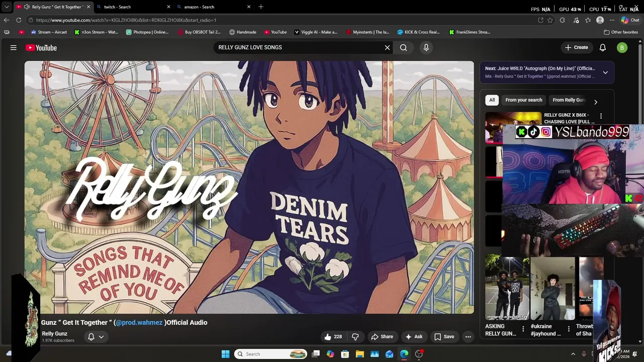Open Microsoft Store from taskbar
The height and width of the screenshot is (362, 644).
click(345, 354)
